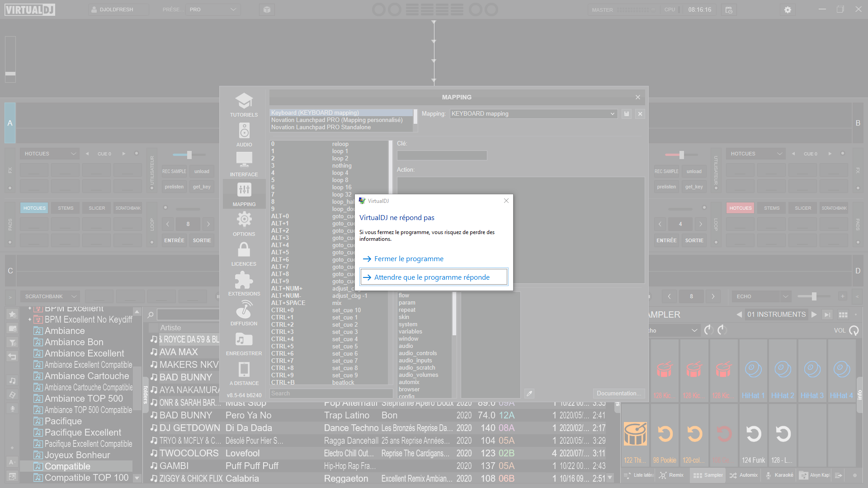Viewport: 868px width, 488px height.
Task: Open the ECHO effect dropdown
Action: [762, 296]
